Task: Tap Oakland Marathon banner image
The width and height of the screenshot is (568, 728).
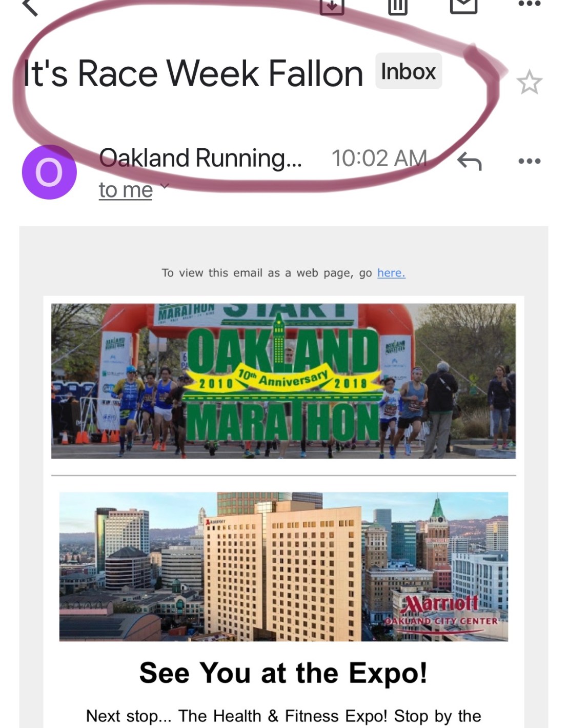Action: tap(283, 381)
